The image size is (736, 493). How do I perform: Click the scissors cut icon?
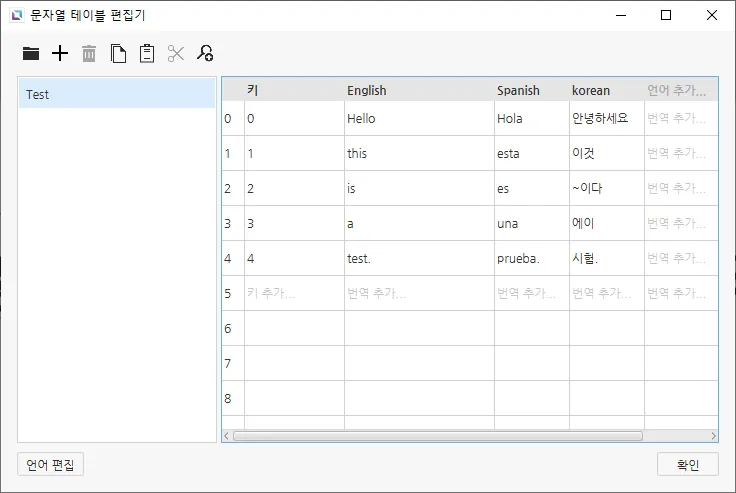click(176, 54)
